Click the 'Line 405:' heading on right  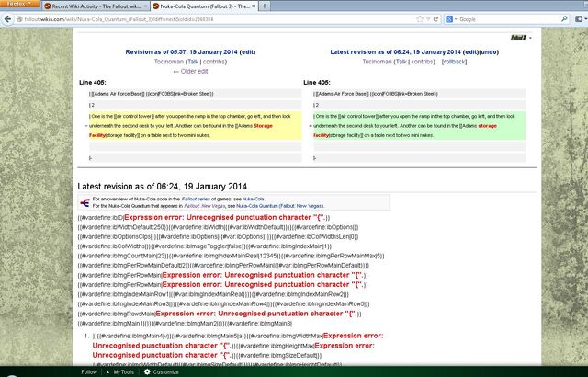pyautogui.click(x=317, y=83)
